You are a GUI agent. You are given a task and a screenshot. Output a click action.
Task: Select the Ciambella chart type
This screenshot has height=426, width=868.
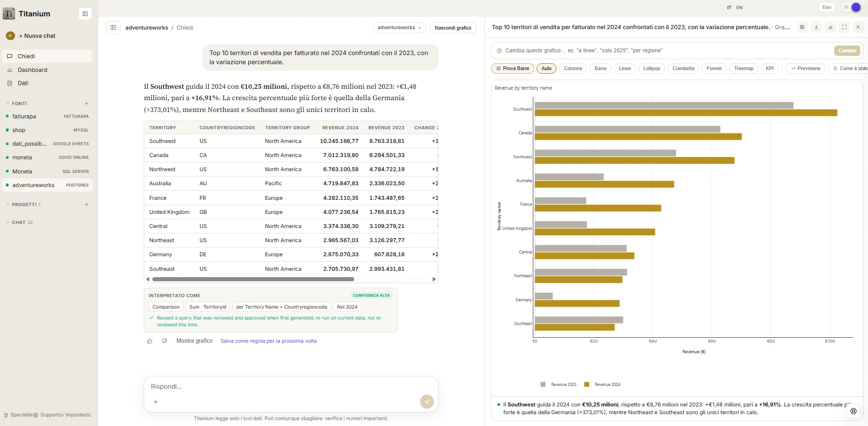(x=683, y=69)
